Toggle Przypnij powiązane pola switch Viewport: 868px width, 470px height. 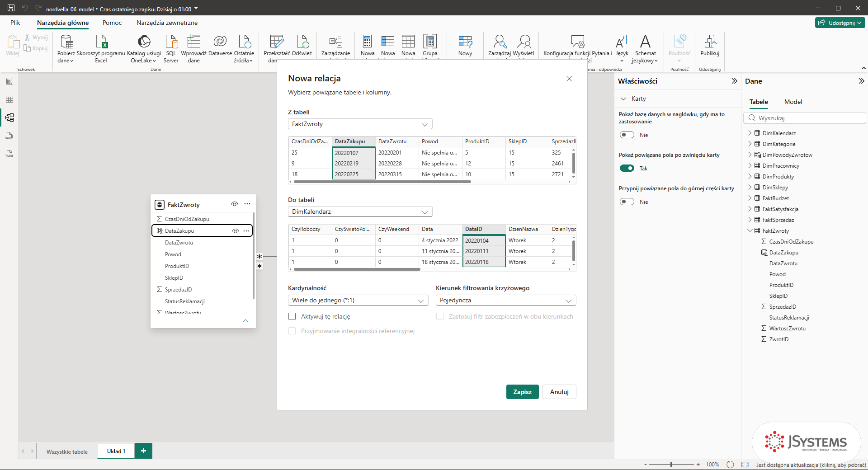[627, 202]
